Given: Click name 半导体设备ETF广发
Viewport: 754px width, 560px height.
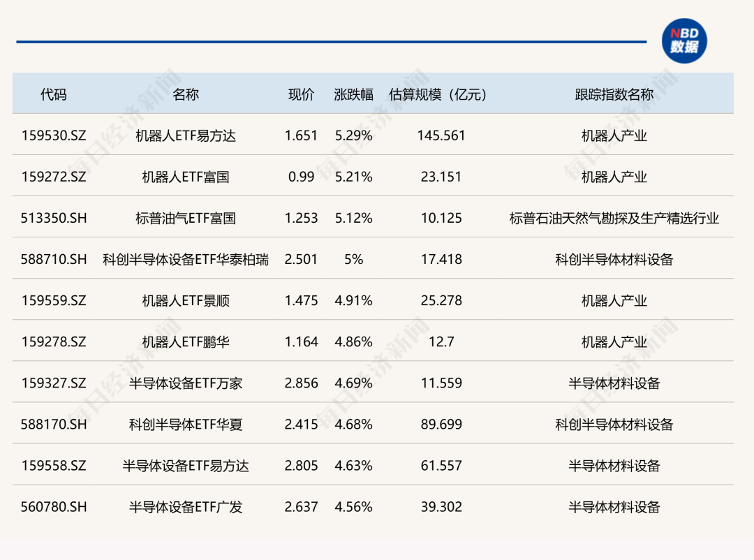Looking at the screenshot, I should (186, 507).
